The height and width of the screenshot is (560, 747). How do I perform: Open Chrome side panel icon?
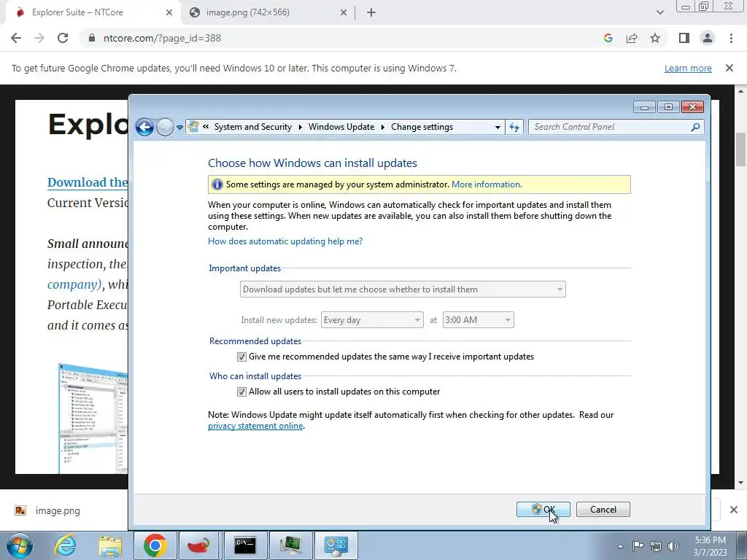point(684,38)
